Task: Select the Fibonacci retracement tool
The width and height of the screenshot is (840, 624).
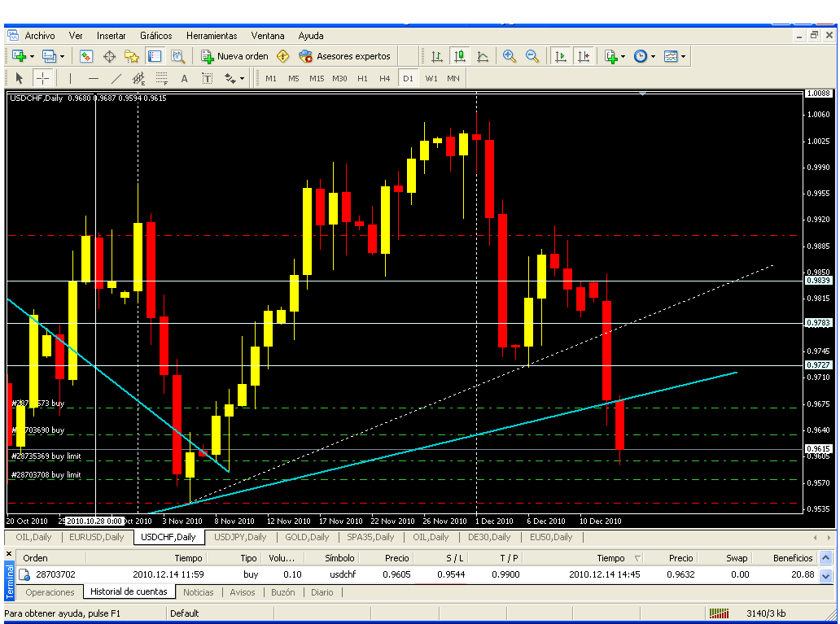Action: pyautogui.click(x=161, y=78)
